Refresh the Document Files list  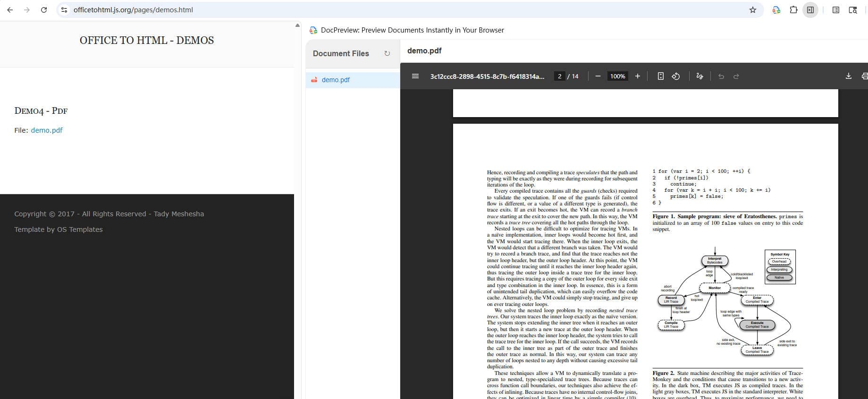pyautogui.click(x=387, y=53)
